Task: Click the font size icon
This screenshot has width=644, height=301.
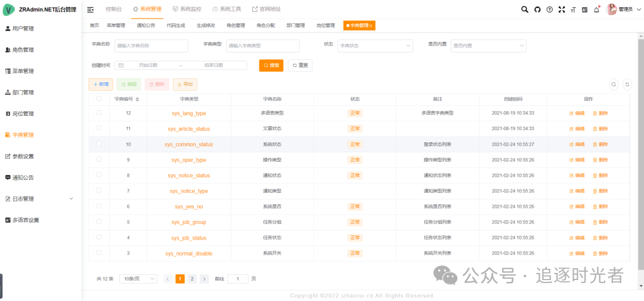Action: [573, 10]
